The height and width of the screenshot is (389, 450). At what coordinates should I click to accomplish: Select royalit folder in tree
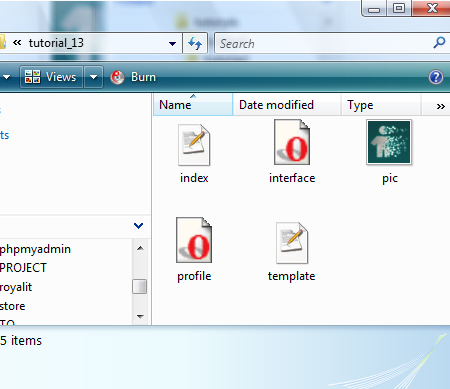(x=16, y=287)
